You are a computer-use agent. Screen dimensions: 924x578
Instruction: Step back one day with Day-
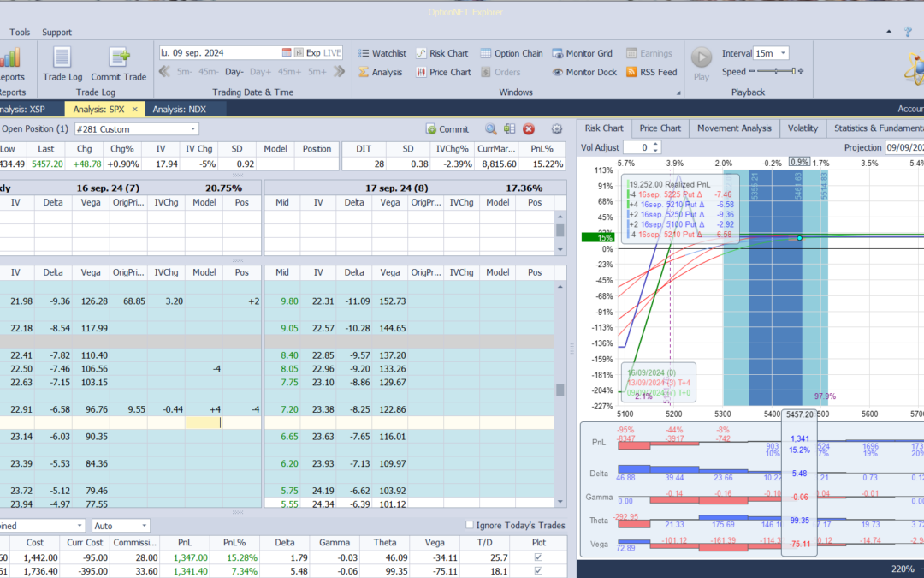(x=234, y=72)
